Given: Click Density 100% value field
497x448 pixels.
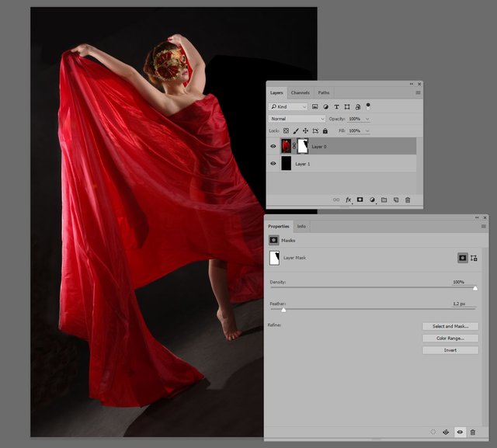Looking at the screenshot, I should click(x=459, y=282).
